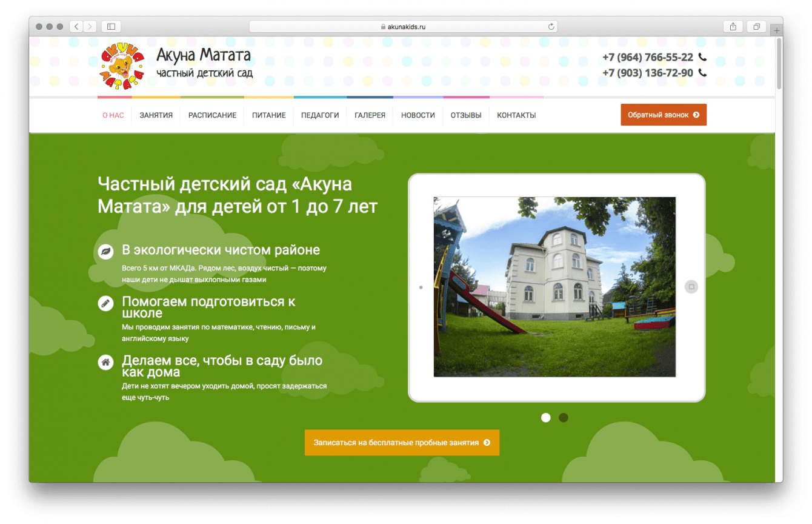Click the heading Делаем все, чтобы в саду было как дома
Screen dimensions: 812x524
pyautogui.click(x=222, y=366)
